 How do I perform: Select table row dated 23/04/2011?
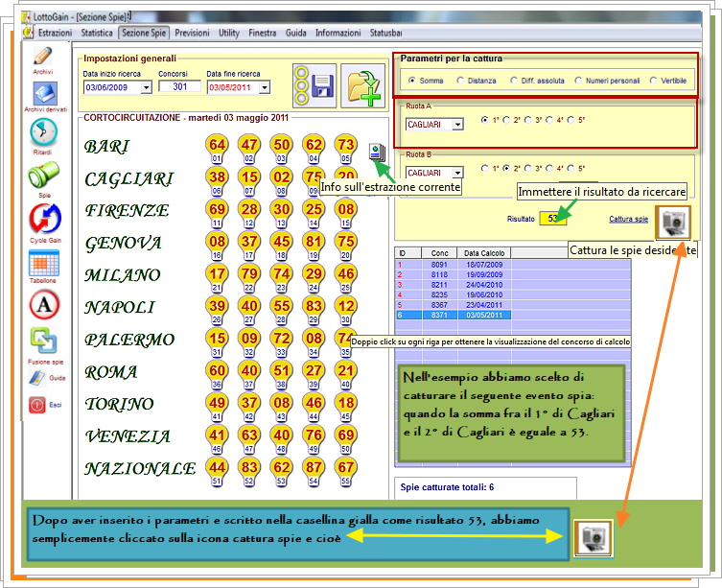pyautogui.click(x=513, y=305)
